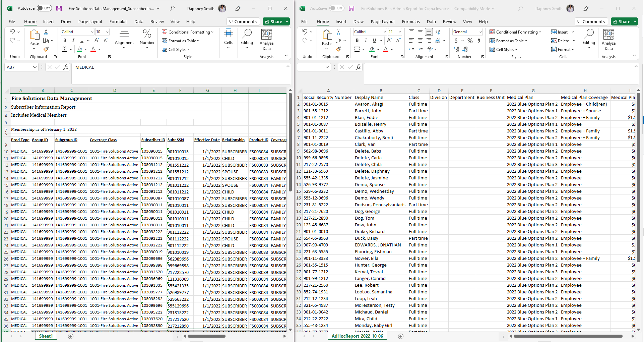Viewport: 644px width, 342px height.
Task: Click vertical scrollbar thumb in left window
Action: tap(290, 142)
